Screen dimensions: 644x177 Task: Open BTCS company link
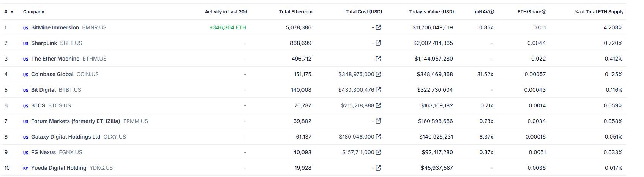[x=38, y=105]
